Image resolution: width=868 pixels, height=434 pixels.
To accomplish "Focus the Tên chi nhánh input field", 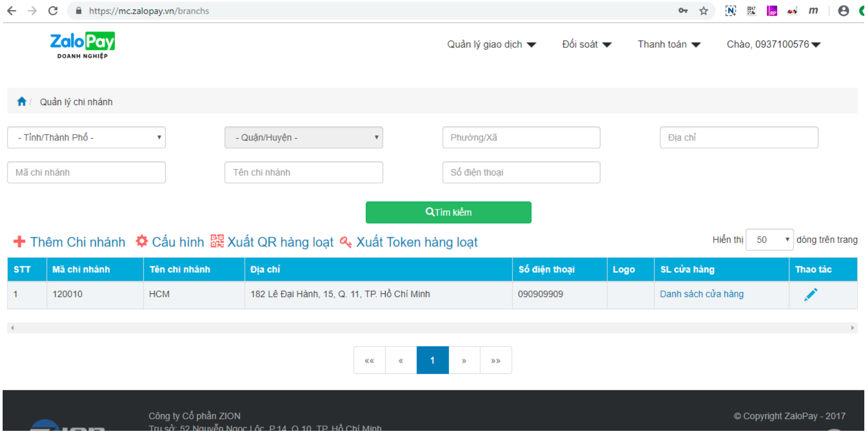I will tap(304, 172).
